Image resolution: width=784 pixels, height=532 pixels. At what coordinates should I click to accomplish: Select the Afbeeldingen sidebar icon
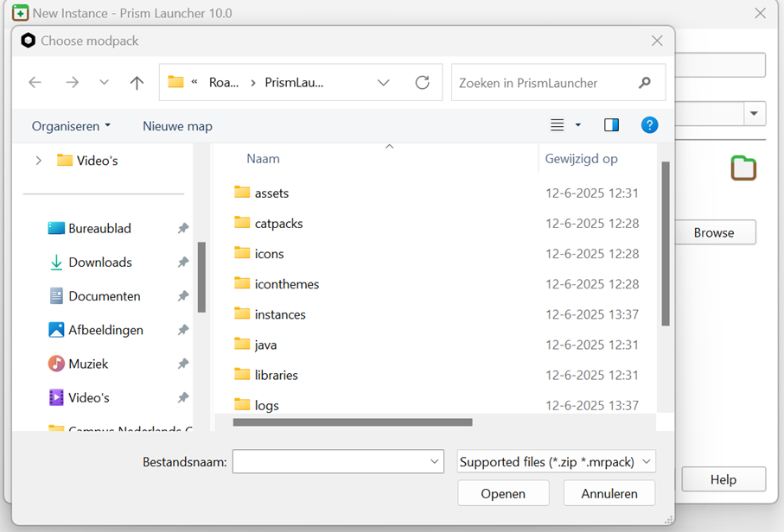[56, 329]
